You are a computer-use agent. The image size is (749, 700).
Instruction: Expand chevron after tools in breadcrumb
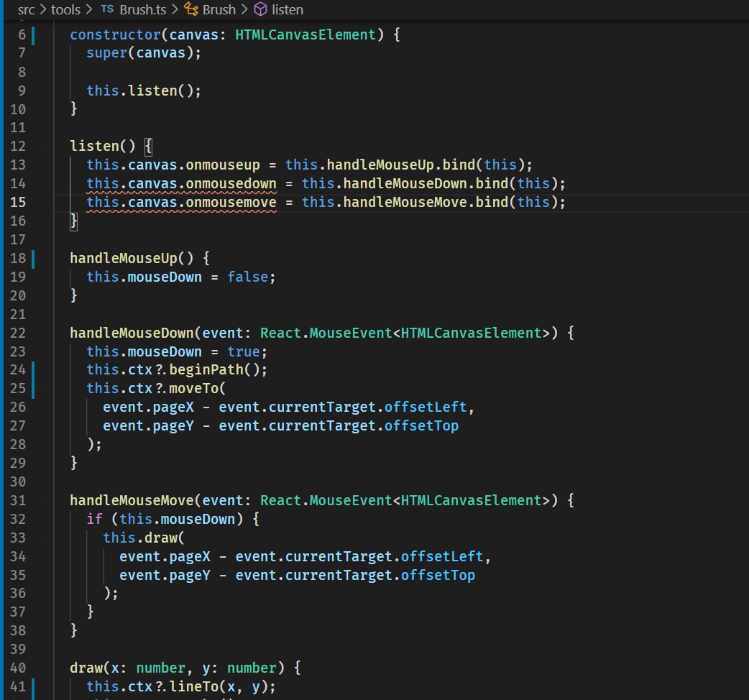coord(89,9)
